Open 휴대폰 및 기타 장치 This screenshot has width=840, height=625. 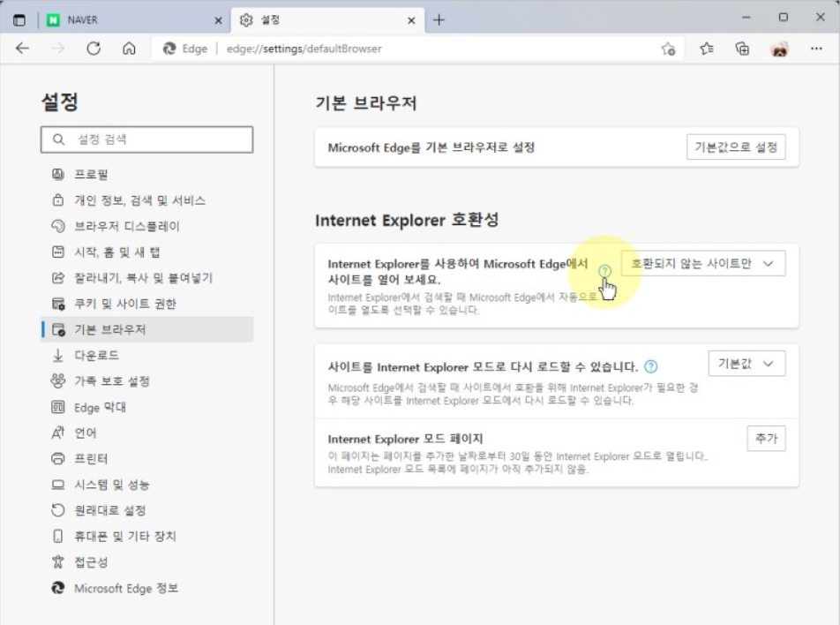pos(146,536)
